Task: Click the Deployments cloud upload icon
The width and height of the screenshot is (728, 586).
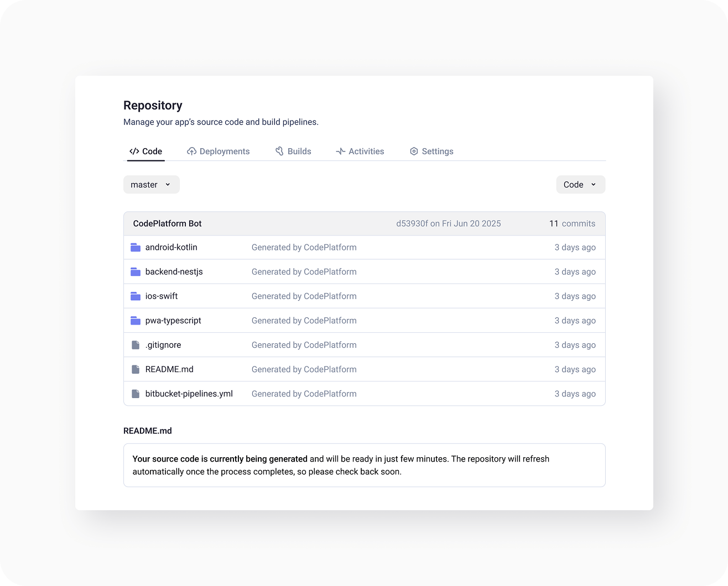Action: coord(191,151)
